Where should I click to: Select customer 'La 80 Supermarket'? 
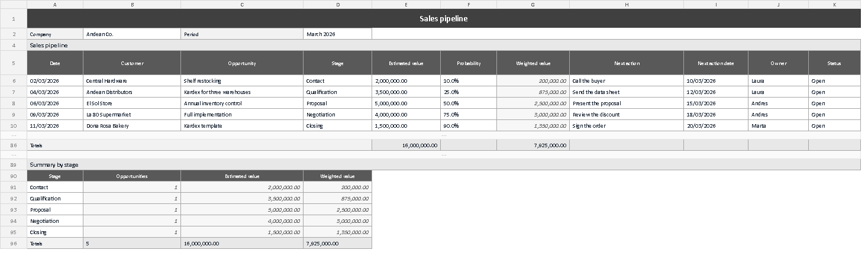coord(132,115)
